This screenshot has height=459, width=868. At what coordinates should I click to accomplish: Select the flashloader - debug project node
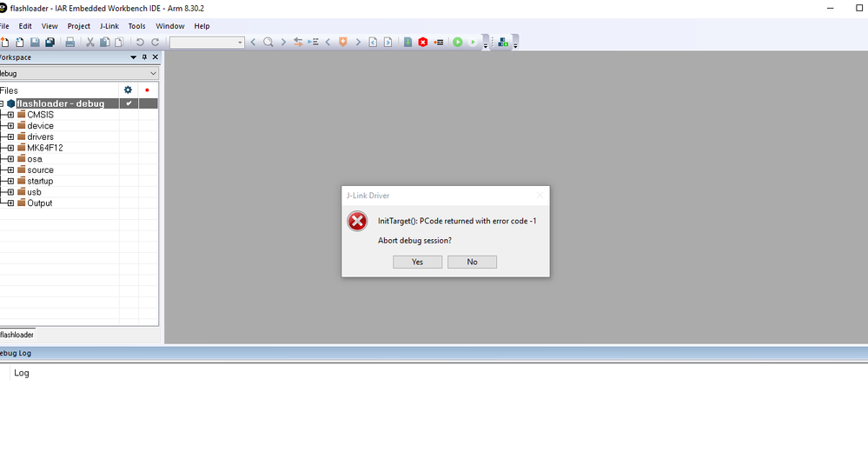click(x=60, y=103)
